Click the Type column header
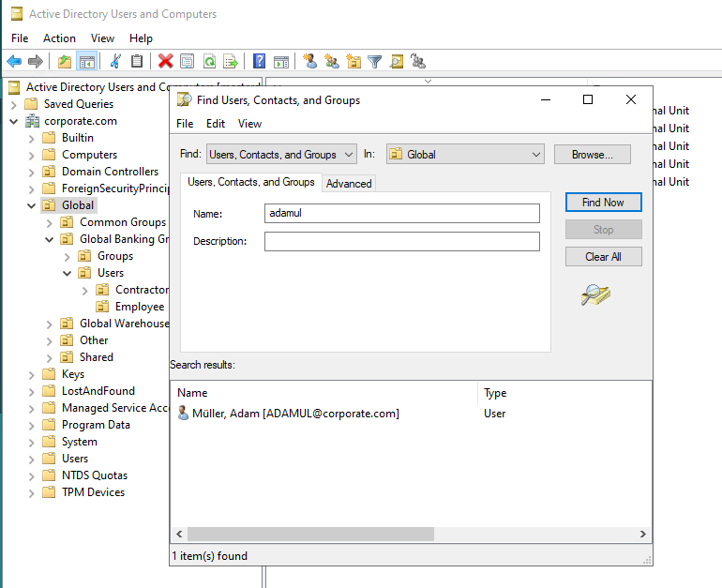This screenshot has height=588, width=722. 564,393
